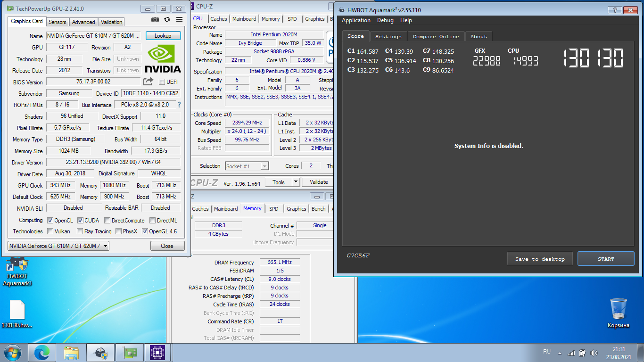The height and width of the screenshot is (362, 644).
Task: Select the 130130.hw file on desktop
Action: click(x=17, y=314)
